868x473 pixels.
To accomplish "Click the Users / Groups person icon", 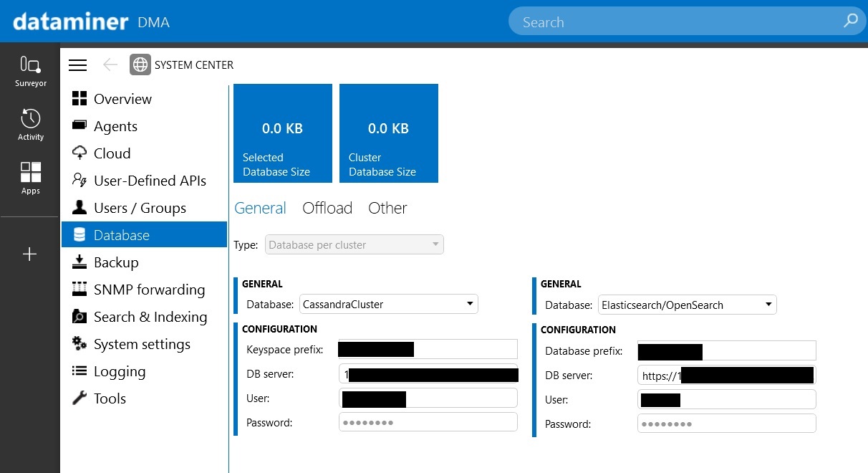I will point(79,207).
